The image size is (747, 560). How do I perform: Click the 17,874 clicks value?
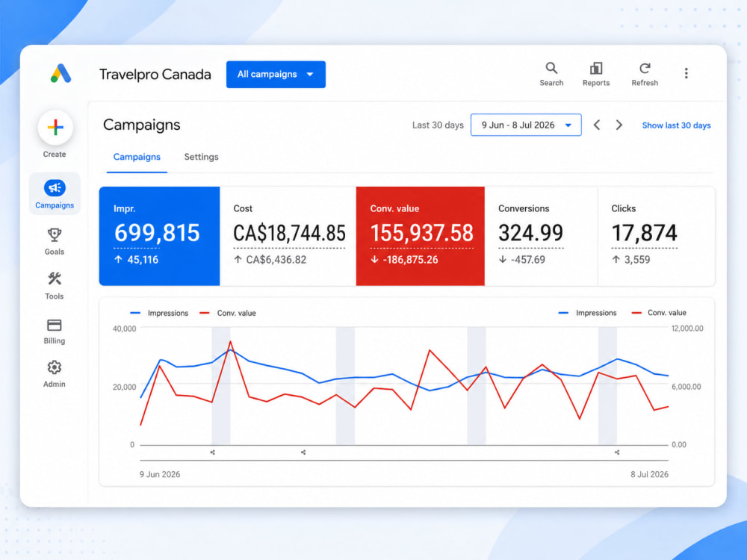coord(644,233)
